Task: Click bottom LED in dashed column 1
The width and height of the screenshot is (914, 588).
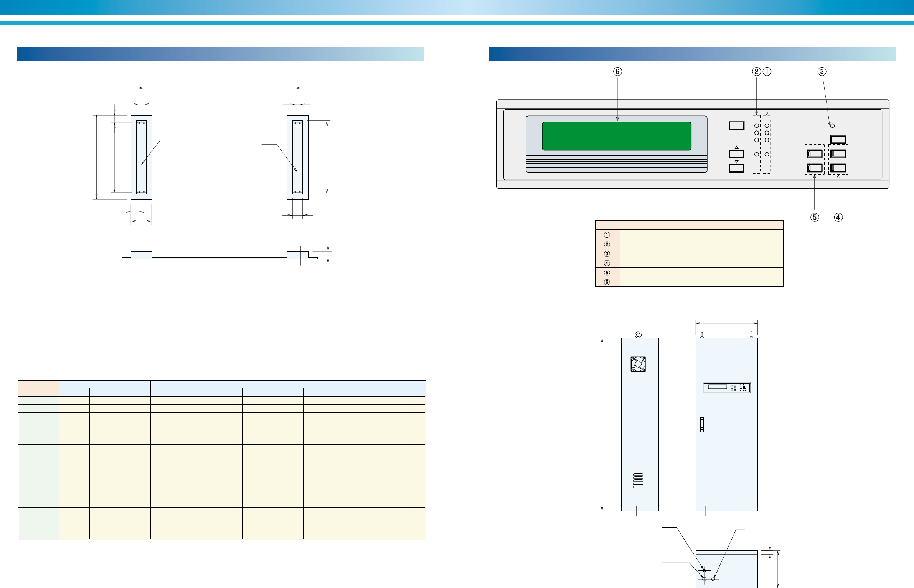Action: pyautogui.click(x=767, y=154)
